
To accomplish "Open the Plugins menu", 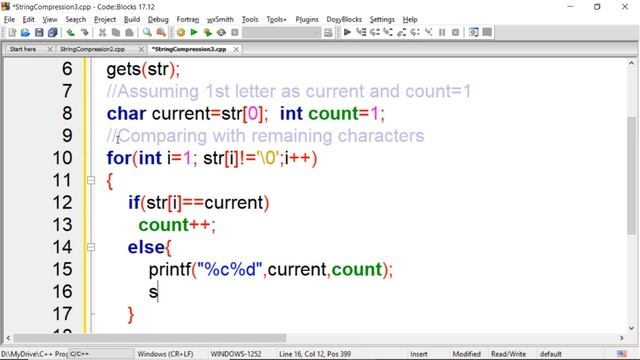I will 307,19.
